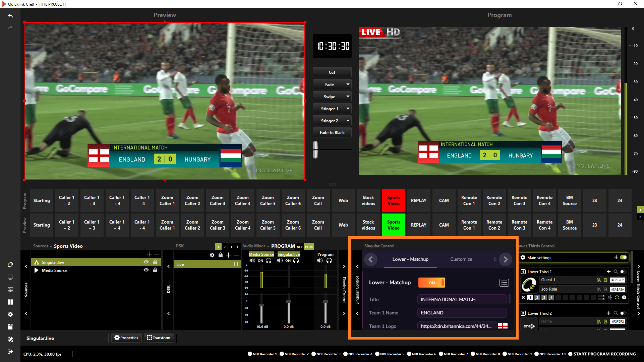Click the Fade to Black button
Screen dimensions: 644x362
tap(332, 133)
